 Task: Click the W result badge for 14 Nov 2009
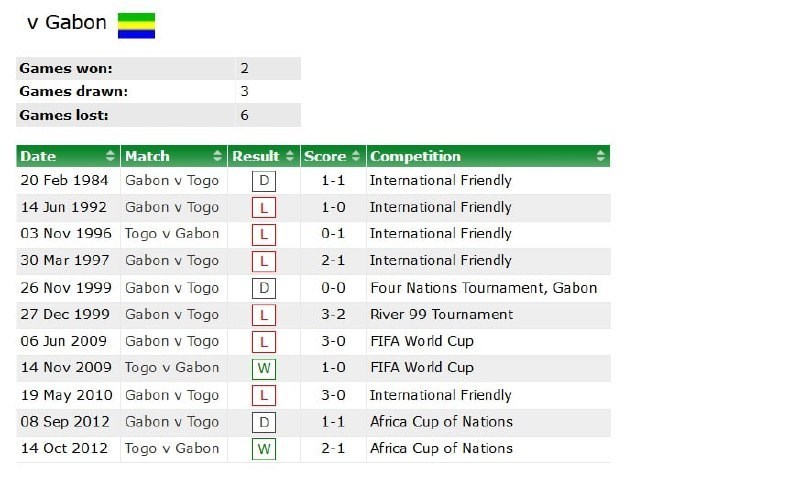coord(264,368)
